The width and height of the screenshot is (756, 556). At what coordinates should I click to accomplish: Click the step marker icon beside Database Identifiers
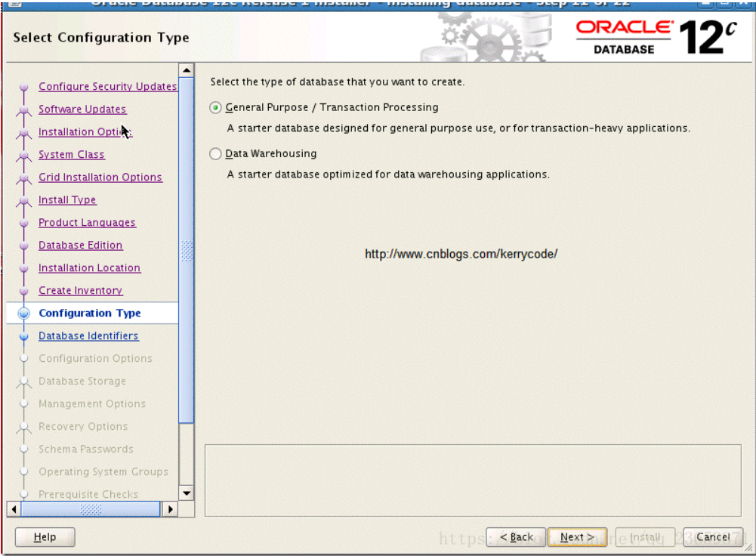pos(23,336)
